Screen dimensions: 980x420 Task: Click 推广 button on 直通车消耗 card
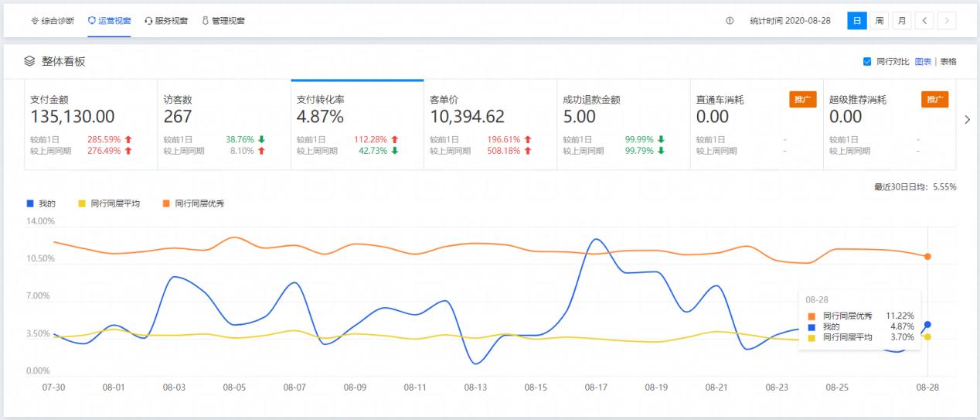(802, 100)
